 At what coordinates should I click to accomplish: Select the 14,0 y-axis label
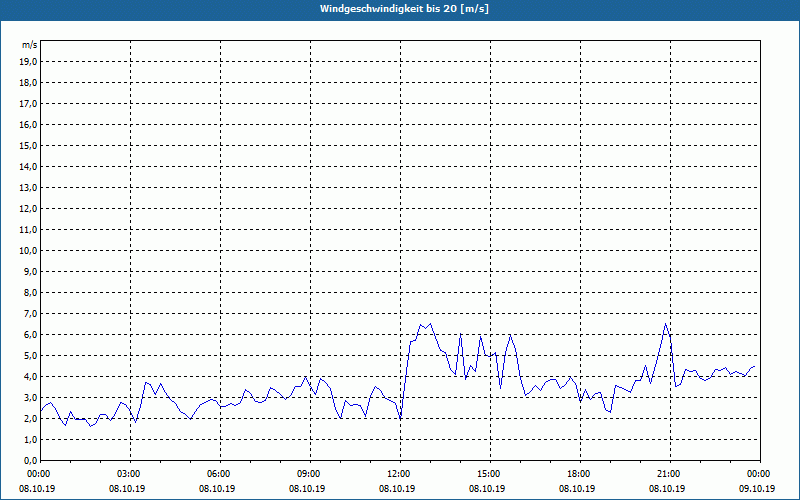pyautogui.click(x=29, y=166)
